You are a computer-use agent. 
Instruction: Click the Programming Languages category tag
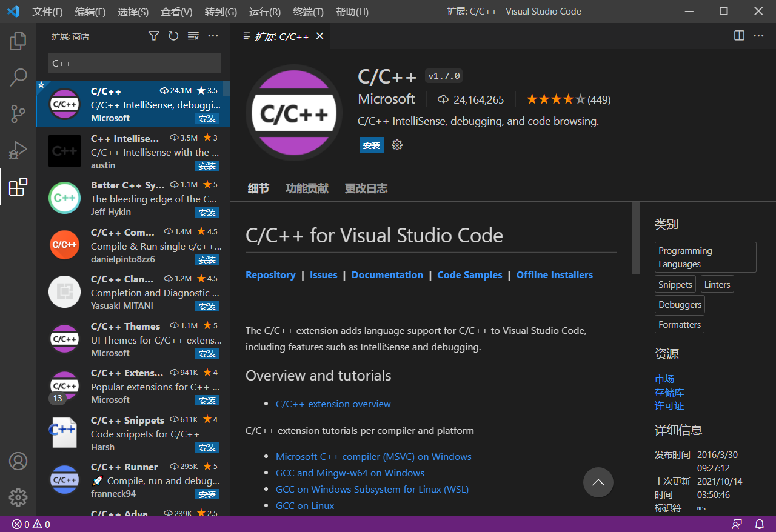706,258
